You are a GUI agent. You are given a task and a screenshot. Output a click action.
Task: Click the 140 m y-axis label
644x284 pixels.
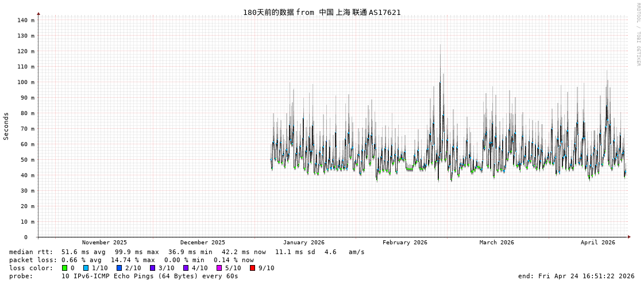tap(26, 20)
